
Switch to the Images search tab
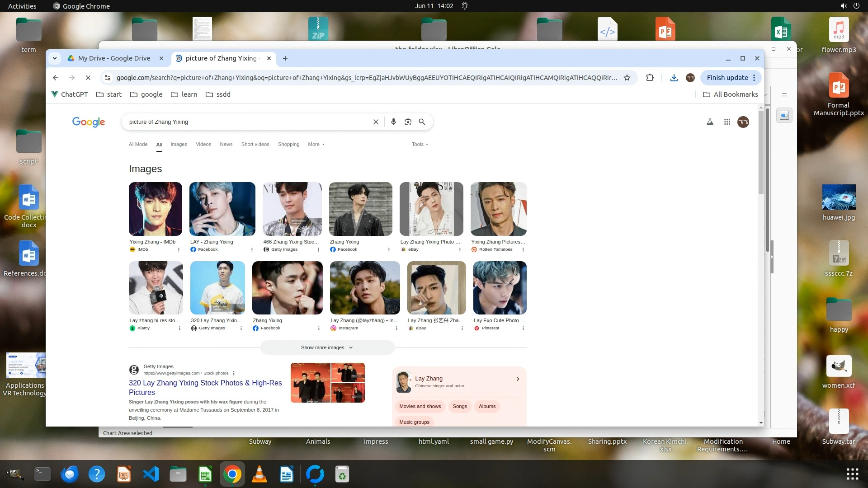point(179,144)
